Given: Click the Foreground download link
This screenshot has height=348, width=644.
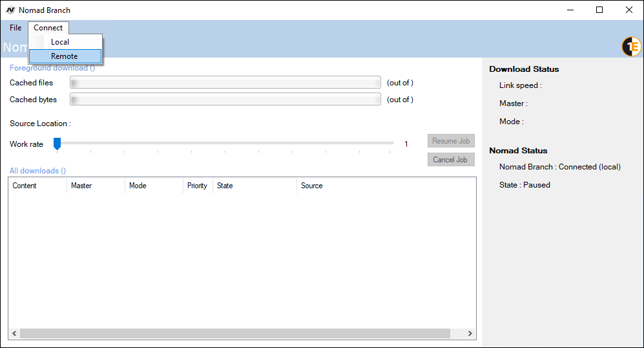Looking at the screenshot, I should pos(52,68).
